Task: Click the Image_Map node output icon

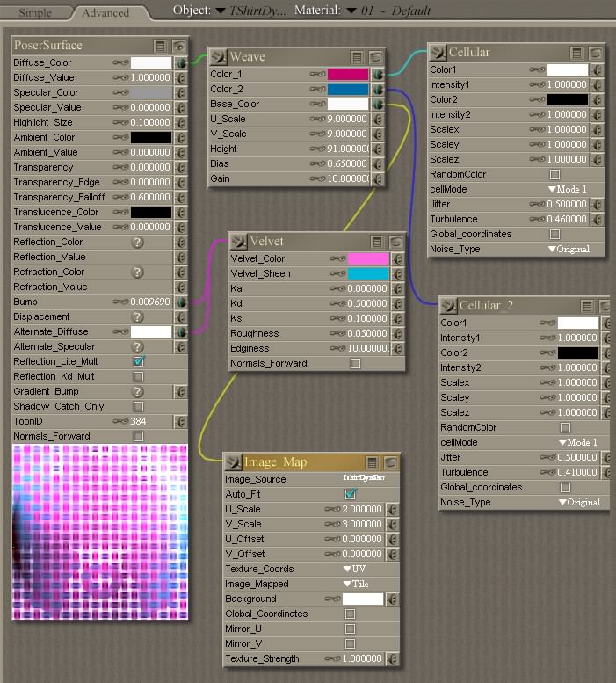Action: 234,462
